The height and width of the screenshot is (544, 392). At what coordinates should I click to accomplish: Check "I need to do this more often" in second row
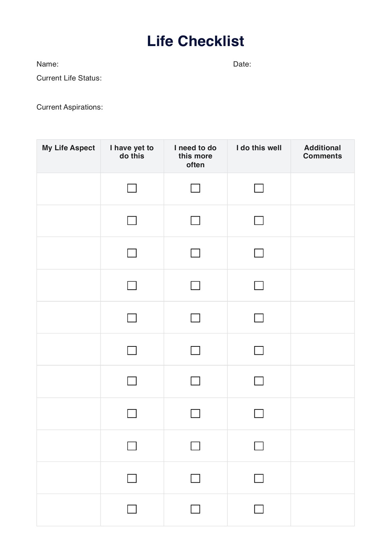pos(195,221)
